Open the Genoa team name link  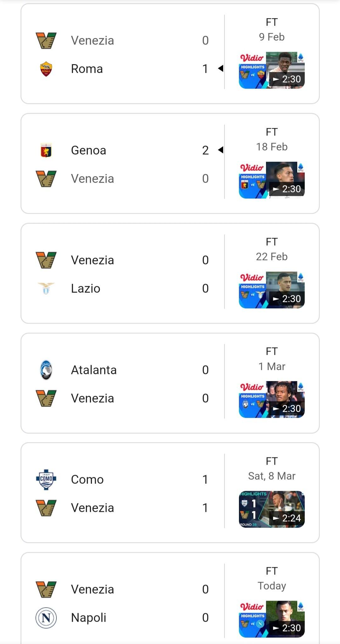88,150
